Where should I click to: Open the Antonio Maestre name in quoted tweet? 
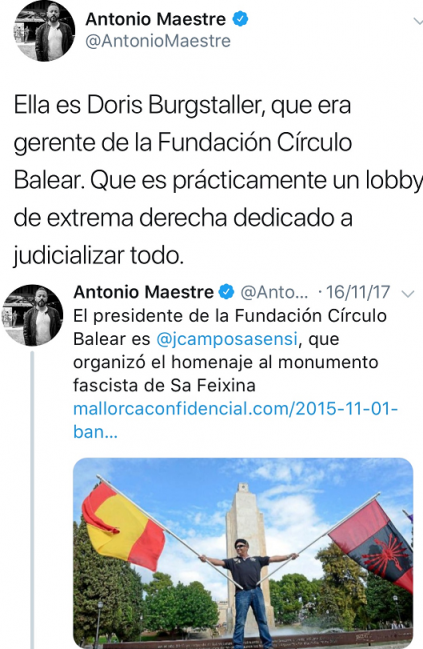[x=143, y=292]
